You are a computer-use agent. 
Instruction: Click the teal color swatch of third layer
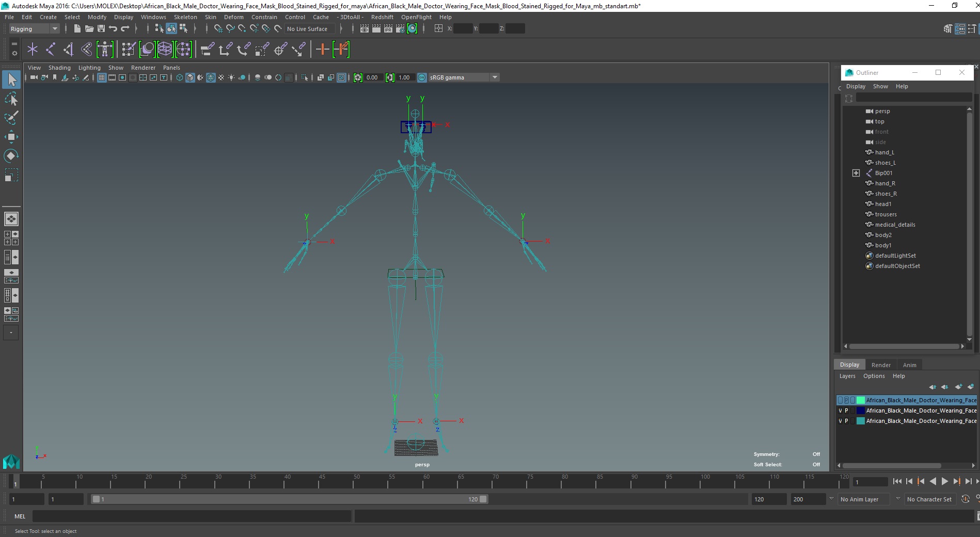click(x=861, y=421)
